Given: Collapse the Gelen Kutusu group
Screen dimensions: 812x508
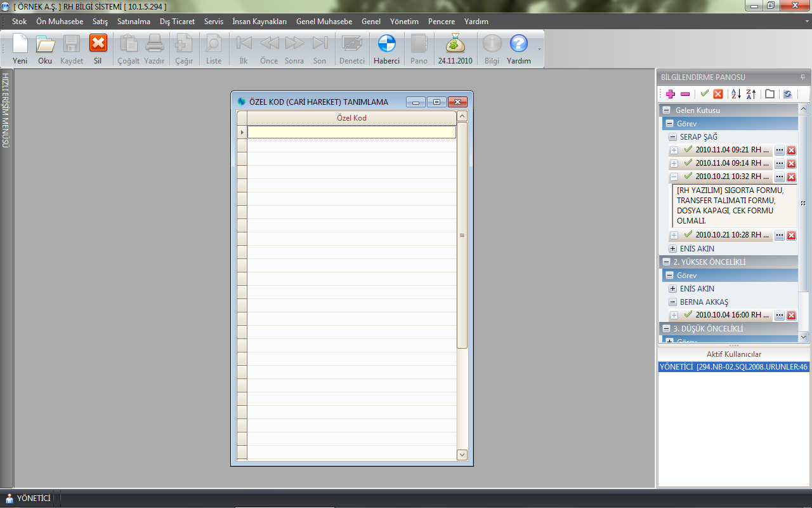Looking at the screenshot, I should [x=666, y=110].
